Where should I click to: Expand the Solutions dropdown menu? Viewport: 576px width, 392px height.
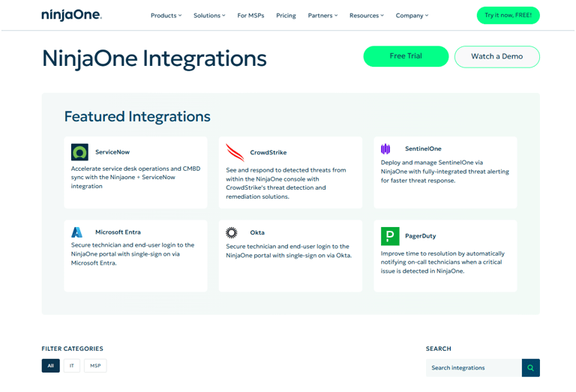[x=209, y=16]
